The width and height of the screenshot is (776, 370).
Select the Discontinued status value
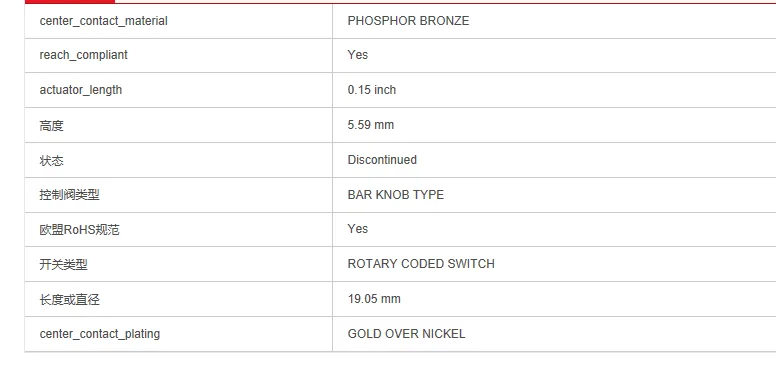[382, 160]
